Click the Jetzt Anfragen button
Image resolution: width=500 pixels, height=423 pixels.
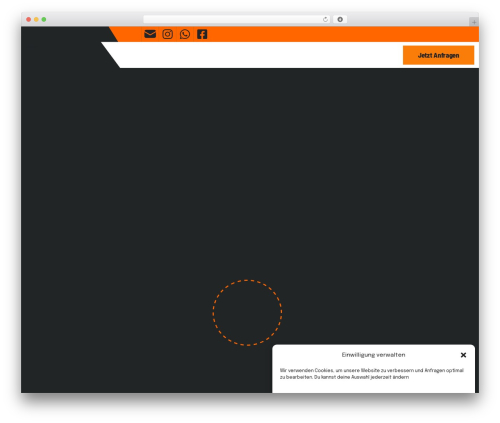pos(438,55)
